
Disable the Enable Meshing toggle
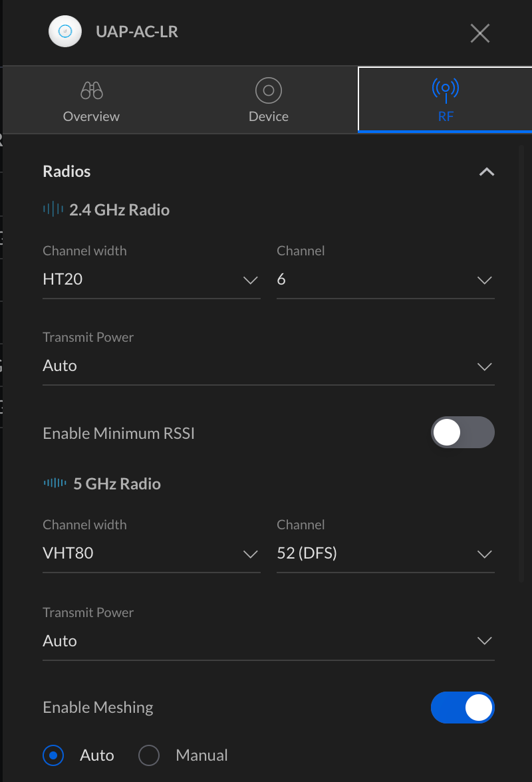pos(462,707)
